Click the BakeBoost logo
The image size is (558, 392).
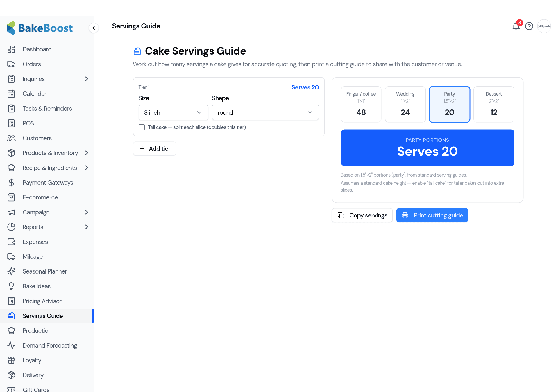[x=40, y=28]
